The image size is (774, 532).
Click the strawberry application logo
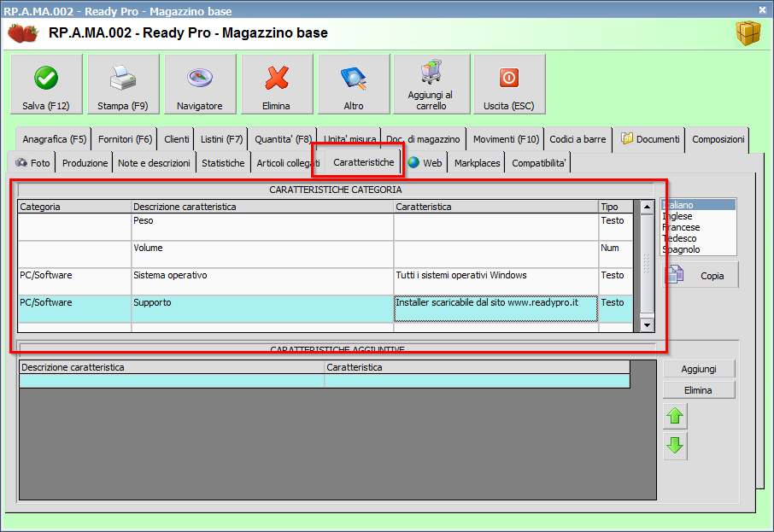pos(23,33)
